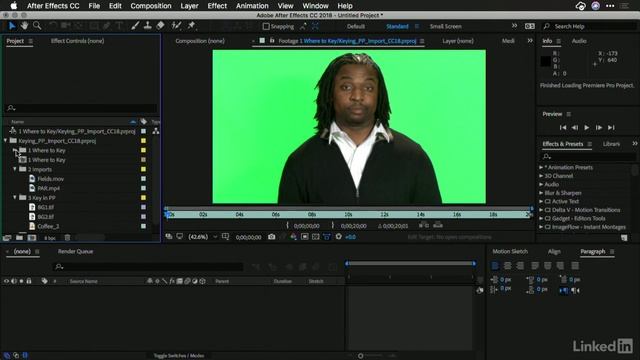
Task: Open the project flowchart icon
Action: tap(156, 131)
